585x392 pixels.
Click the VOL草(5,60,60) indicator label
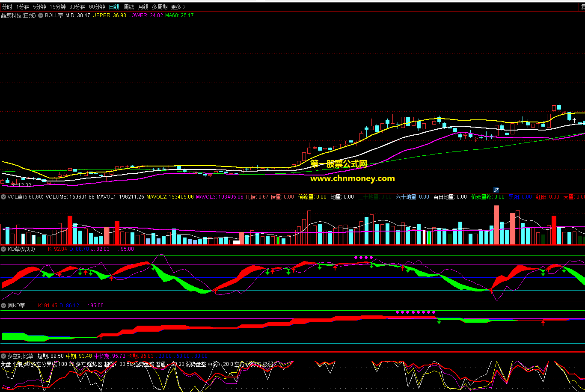click(x=25, y=197)
